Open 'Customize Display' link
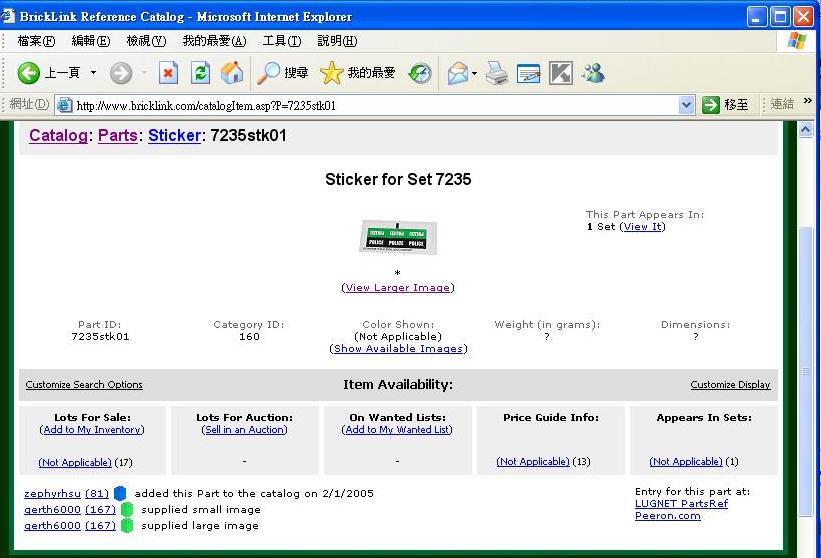 tap(730, 385)
